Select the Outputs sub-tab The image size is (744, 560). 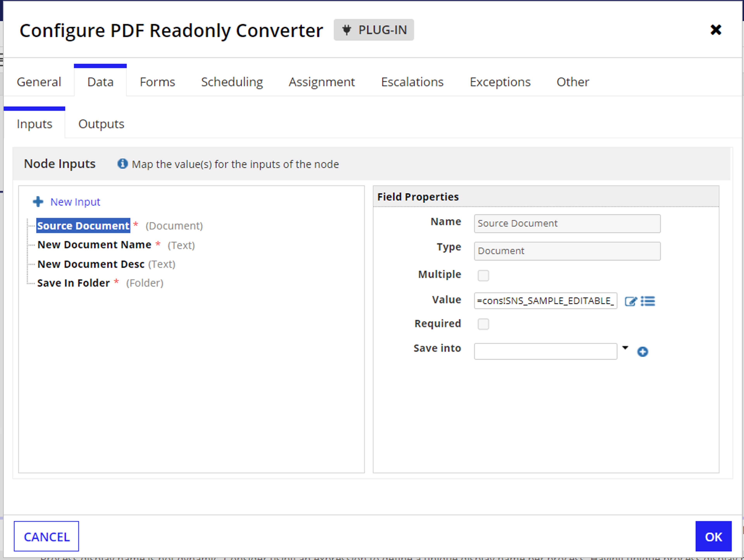(101, 124)
